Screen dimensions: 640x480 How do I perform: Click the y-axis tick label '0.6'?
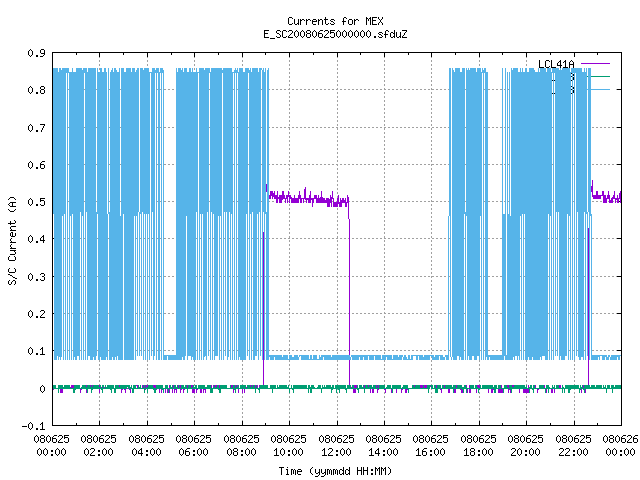[36, 165]
